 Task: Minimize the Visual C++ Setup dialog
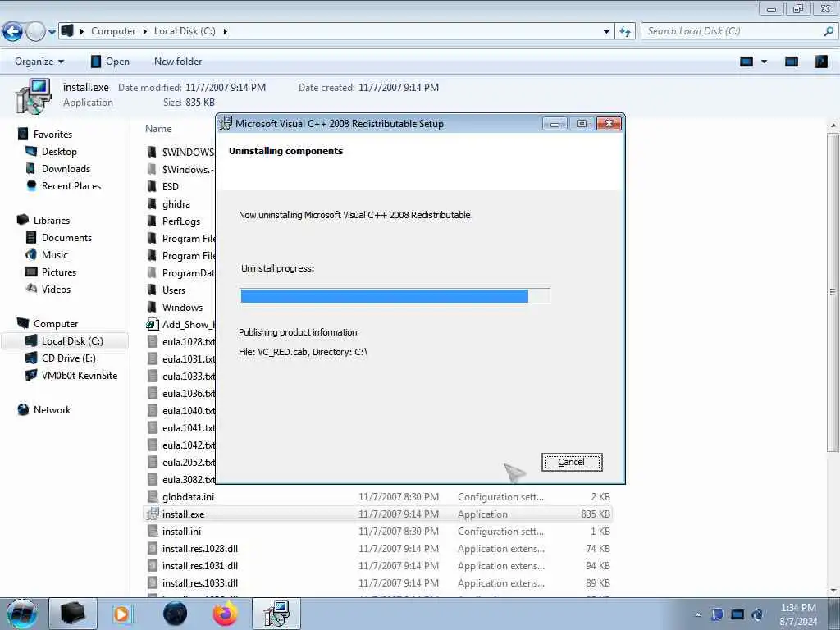555,124
